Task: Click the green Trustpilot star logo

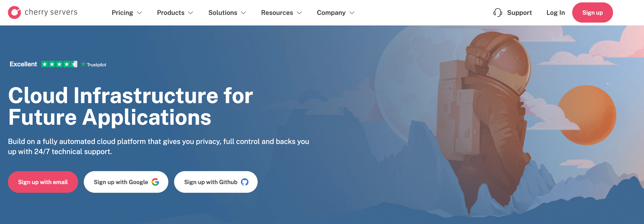Action: point(83,64)
